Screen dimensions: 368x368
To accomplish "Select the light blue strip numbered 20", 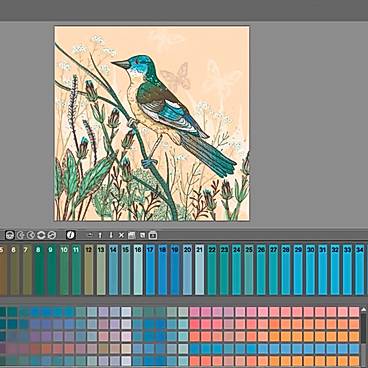I will 187,269.
